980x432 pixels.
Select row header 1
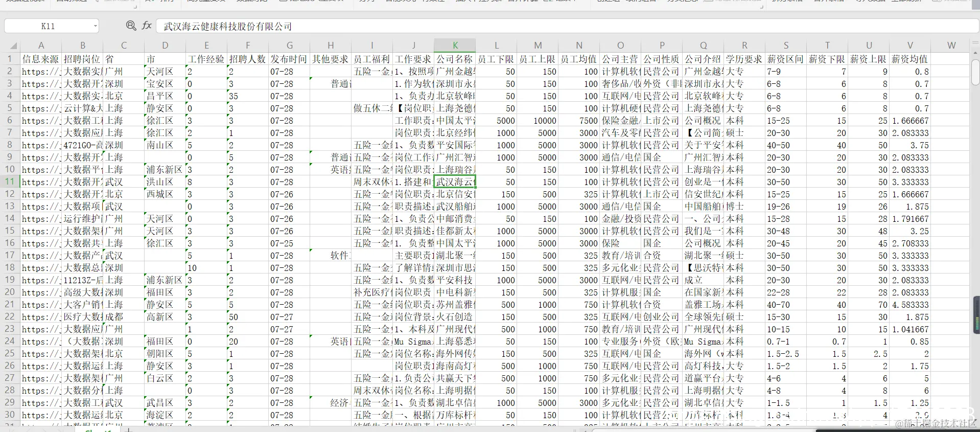pyautogui.click(x=10, y=59)
